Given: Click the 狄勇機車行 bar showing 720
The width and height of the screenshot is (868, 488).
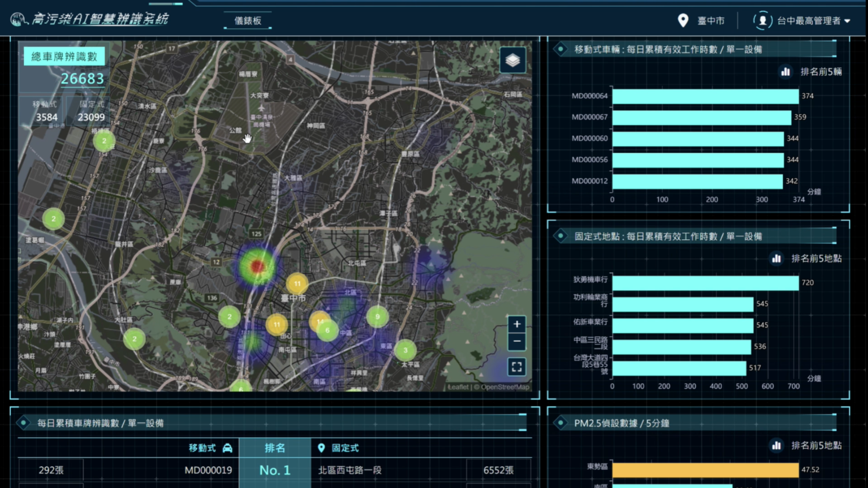Looking at the screenshot, I should pyautogui.click(x=706, y=283).
